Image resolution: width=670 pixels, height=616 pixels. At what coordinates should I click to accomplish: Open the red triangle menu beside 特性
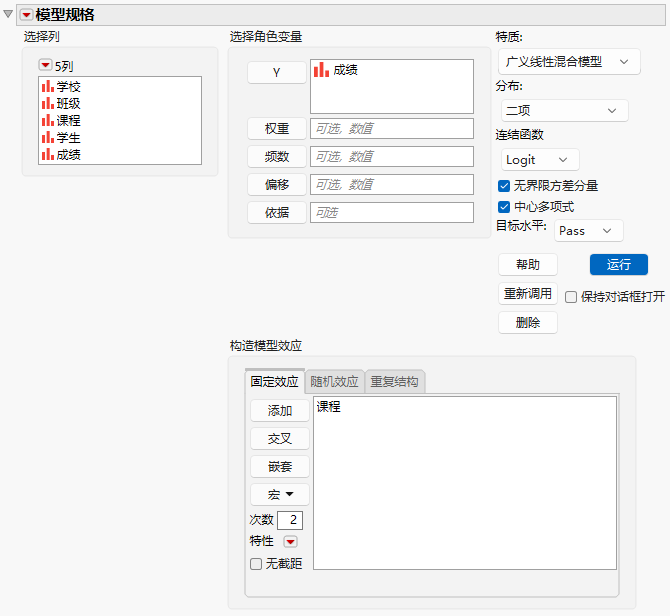tap(291, 542)
